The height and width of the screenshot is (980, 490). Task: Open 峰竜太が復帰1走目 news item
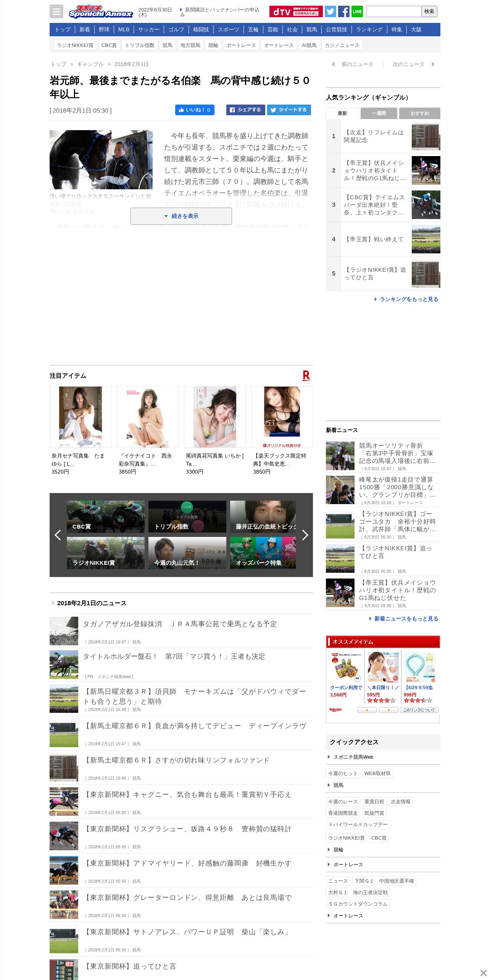(x=383, y=490)
